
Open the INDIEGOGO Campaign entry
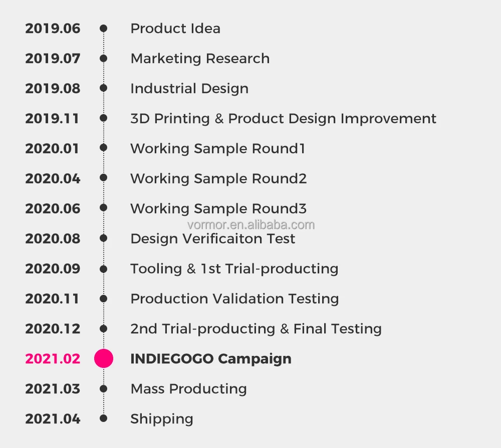[x=210, y=359]
